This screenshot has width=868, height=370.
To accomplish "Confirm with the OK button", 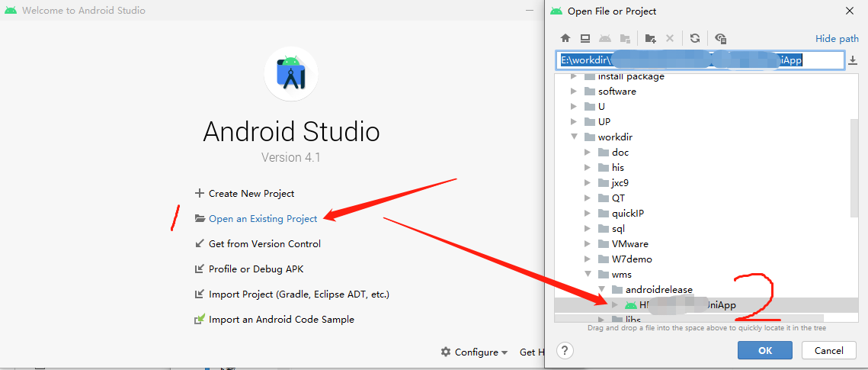I will coord(765,350).
